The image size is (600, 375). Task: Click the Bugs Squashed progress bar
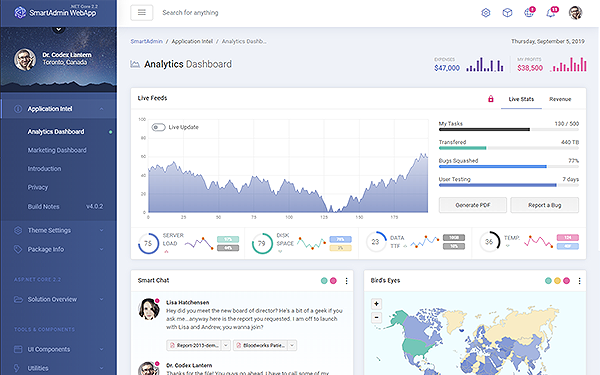509,167
